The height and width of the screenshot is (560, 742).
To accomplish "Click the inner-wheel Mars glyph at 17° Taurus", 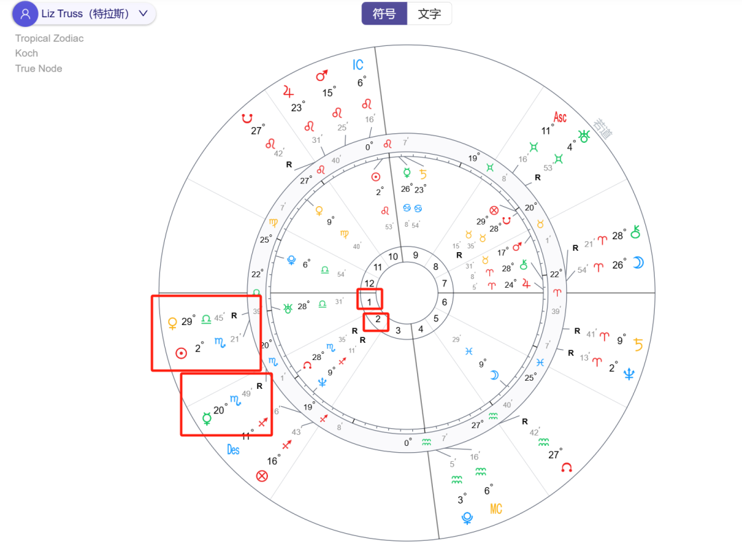I will [x=517, y=246].
